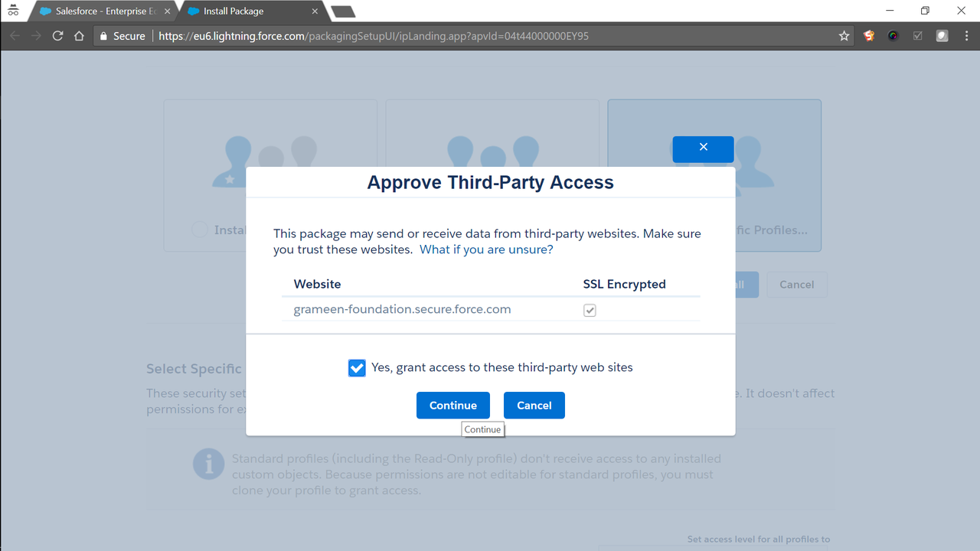Viewport: 980px width, 551px height.
Task: Click the URL address bar
Action: 490,36
